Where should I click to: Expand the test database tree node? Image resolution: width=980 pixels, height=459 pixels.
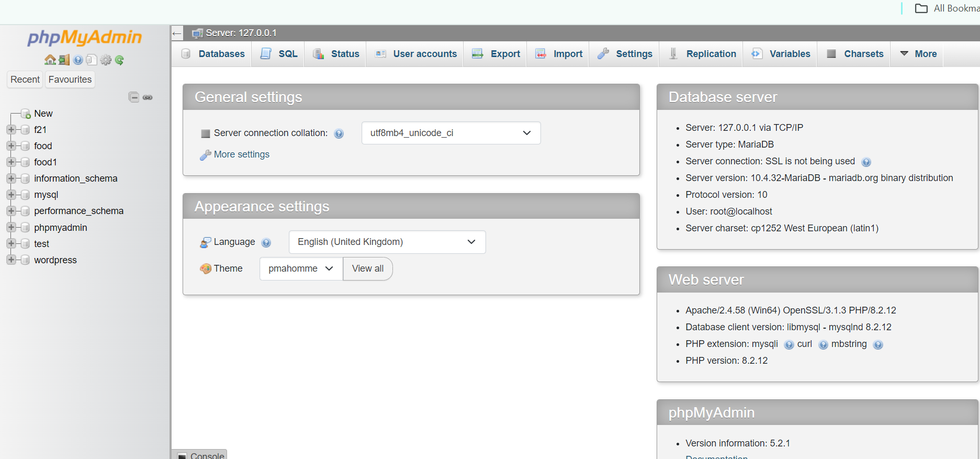click(x=11, y=244)
